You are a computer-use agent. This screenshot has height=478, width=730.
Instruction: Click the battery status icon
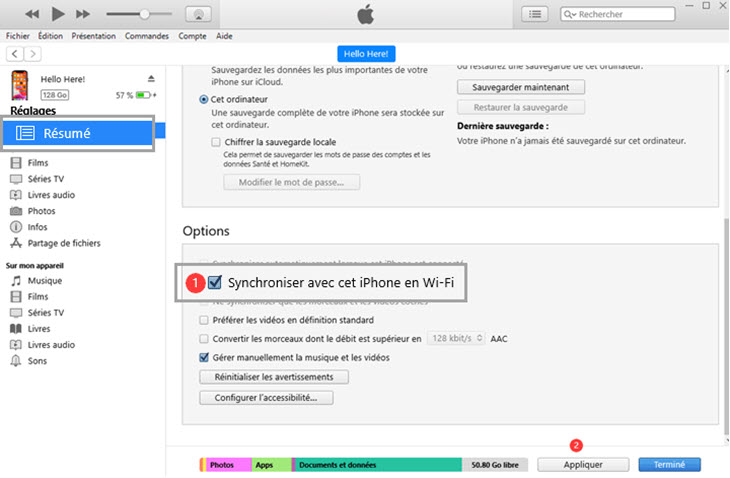pos(143,95)
